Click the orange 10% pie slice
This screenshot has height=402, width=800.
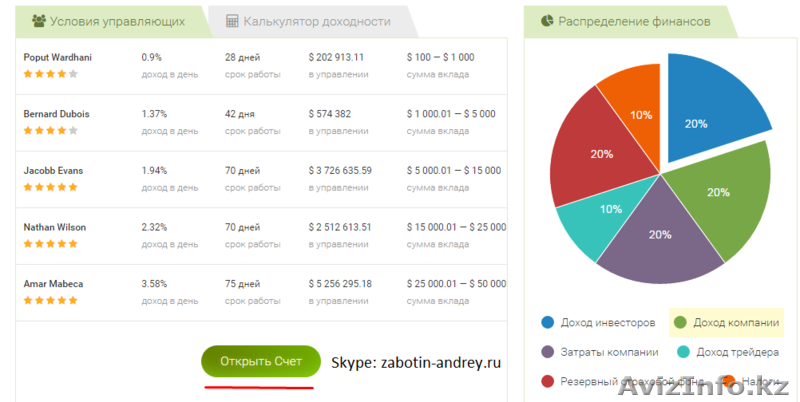pos(638,107)
